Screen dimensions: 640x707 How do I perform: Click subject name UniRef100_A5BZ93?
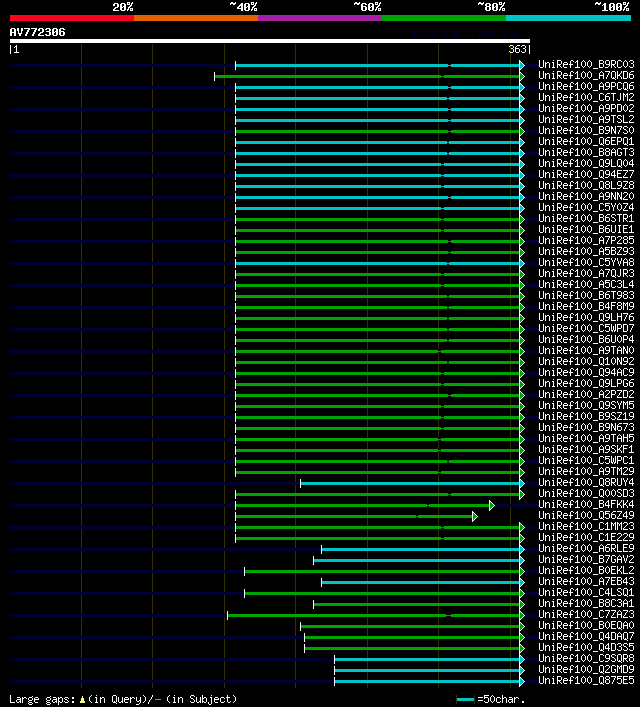click(x=586, y=252)
